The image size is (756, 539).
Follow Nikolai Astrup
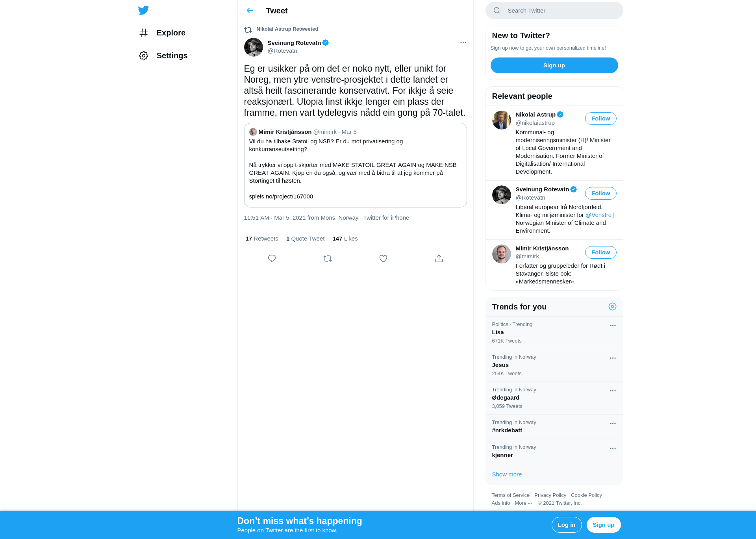(x=600, y=119)
